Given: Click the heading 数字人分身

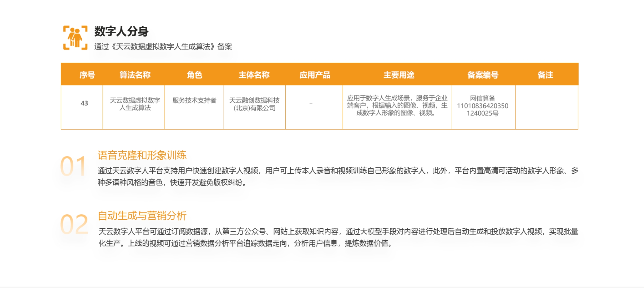Looking at the screenshot, I should pos(121,31).
